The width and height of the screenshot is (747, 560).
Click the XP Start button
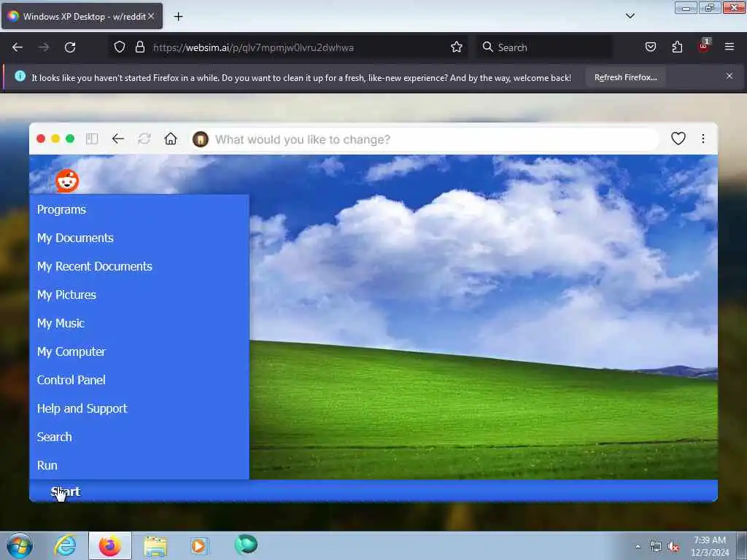click(65, 491)
